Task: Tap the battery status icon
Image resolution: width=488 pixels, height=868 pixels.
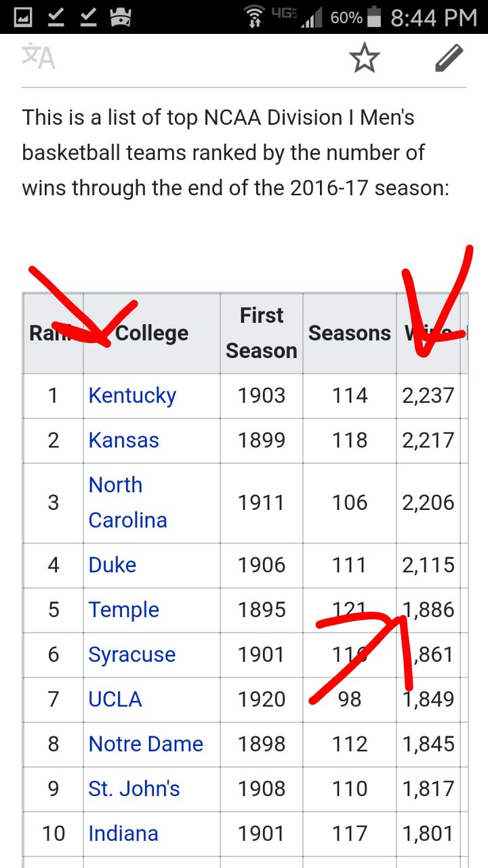Action: point(374,17)
